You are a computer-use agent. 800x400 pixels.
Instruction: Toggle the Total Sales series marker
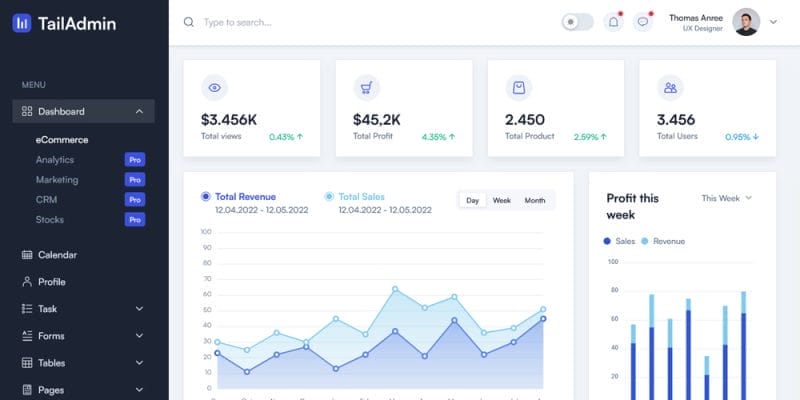pyautogui.click(x=329, y=196)
